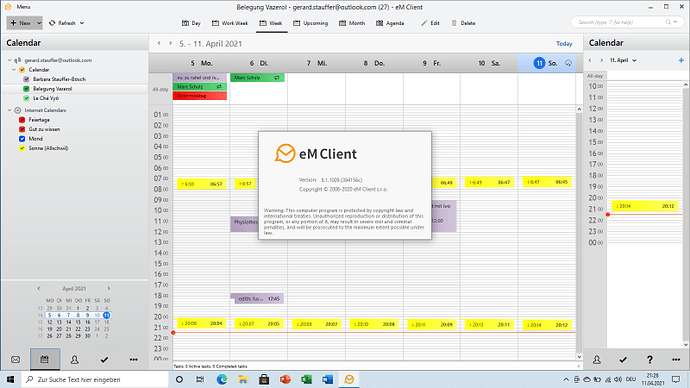
Task: Collapse the gerard.stauffer@outlook.com account tree
Action: click(9, 60)
